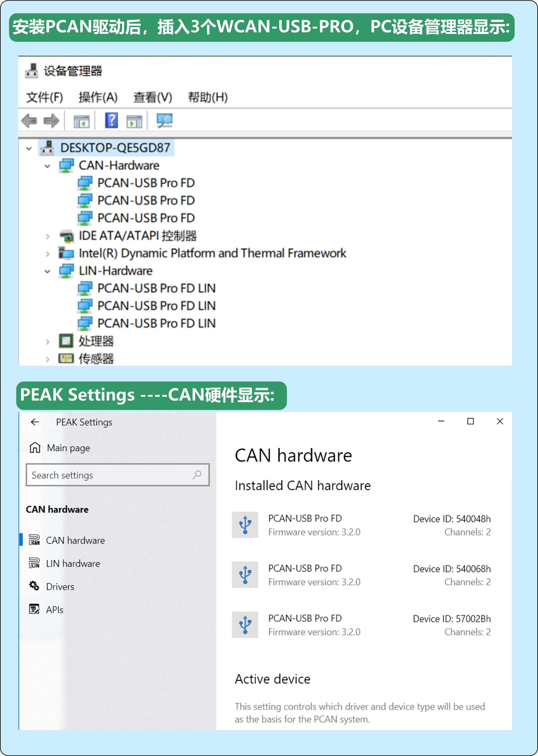Collapse the CAN-Hardware category
This screenshot has width=538, height=756.
47,166
